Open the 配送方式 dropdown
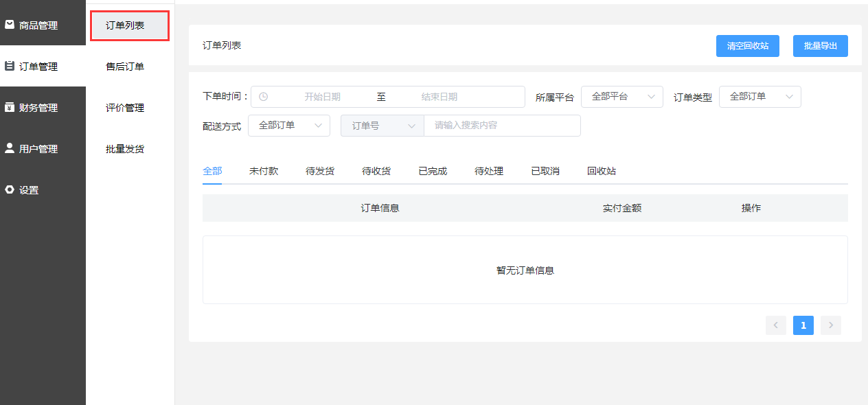The height and width of the screenshot is (405, 868). point(288,126)
